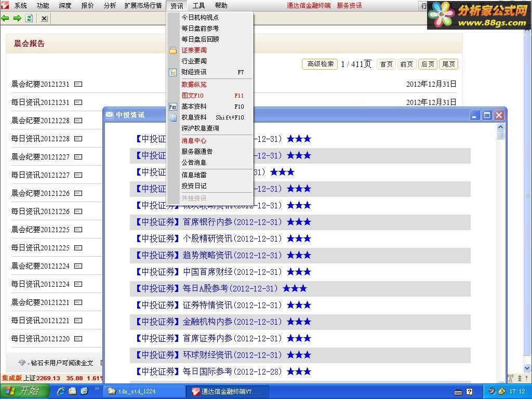This screenshot has height=399, width=532.
Task: Open the 扩展市场行情 menu
Action: point(143,5)
